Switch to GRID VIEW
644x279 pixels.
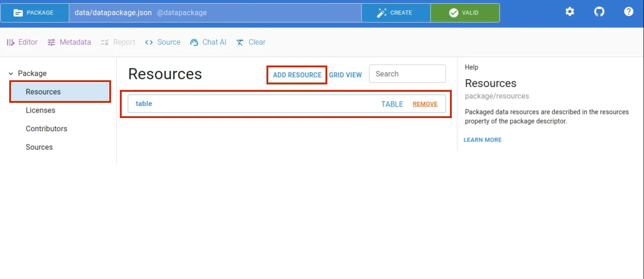pyautogui.click(x=345, y=75)
